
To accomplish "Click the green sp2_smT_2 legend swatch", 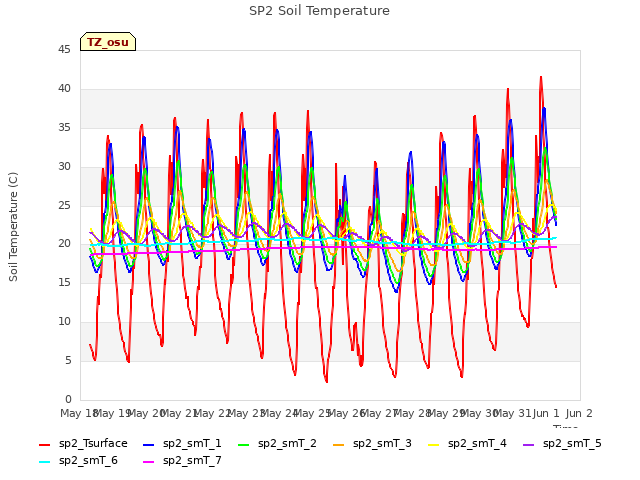I will point(244,444).
